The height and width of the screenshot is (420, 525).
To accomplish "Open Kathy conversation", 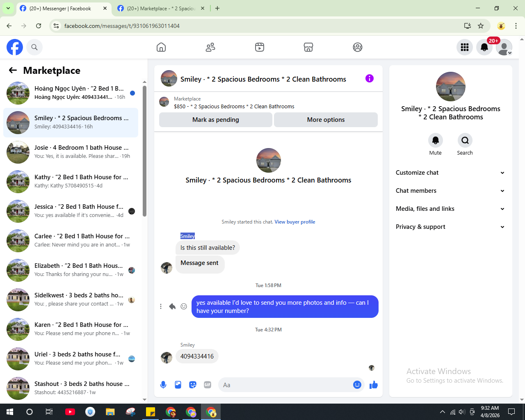I will (71, 182).
